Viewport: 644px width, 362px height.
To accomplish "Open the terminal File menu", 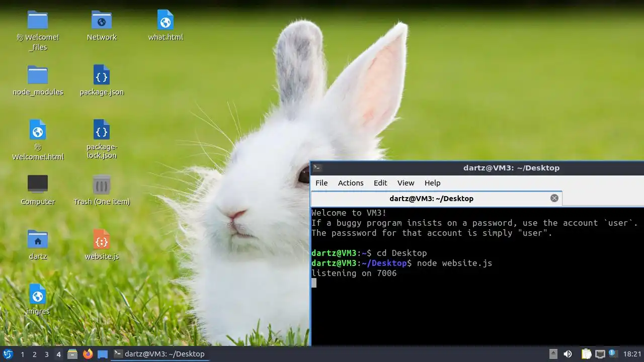I will pyautogui.click(x=321, y=183).
